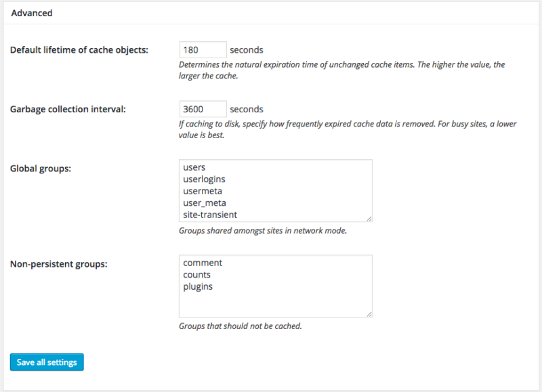
Task: Click the Save all settings button
Action: [46, 362]
